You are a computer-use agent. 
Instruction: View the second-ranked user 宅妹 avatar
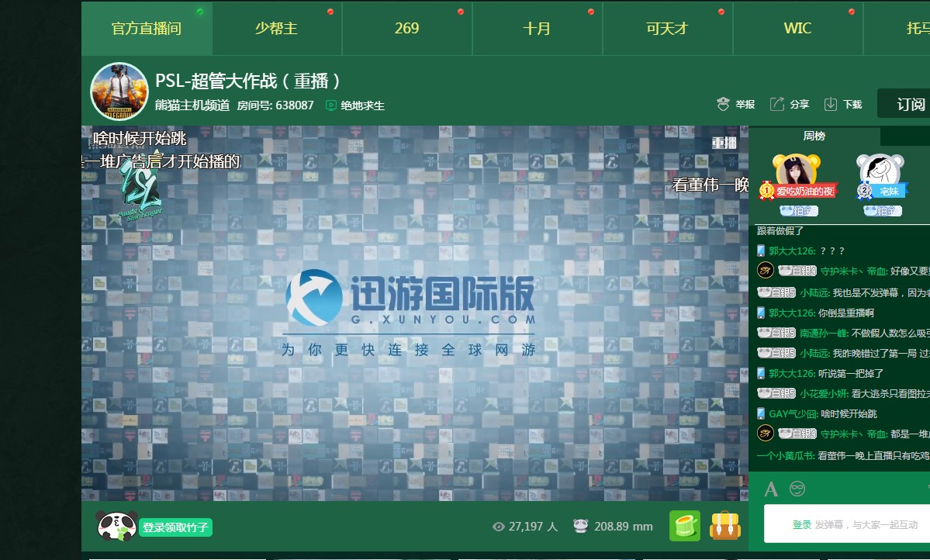[x=880, y=171]
